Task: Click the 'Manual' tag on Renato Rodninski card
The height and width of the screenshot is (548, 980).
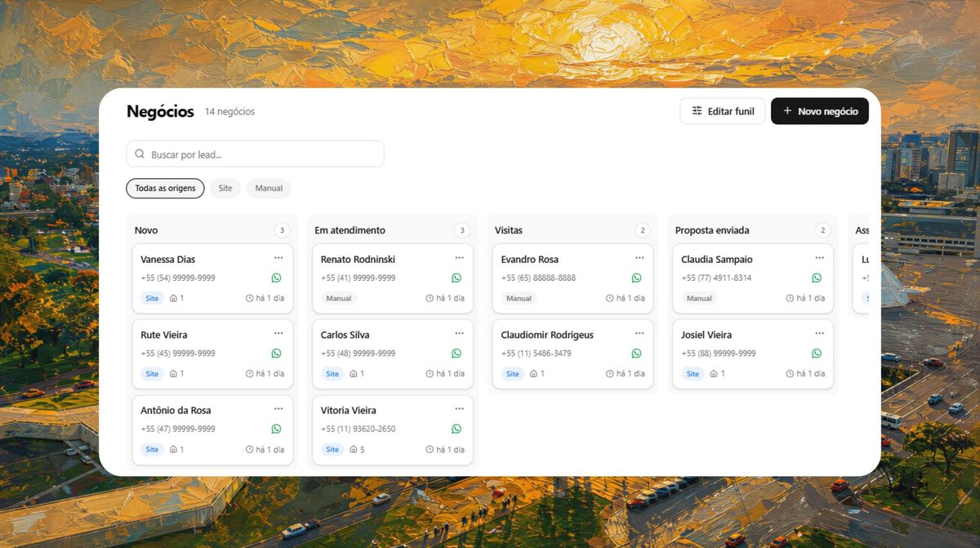Action: [339, 298]
